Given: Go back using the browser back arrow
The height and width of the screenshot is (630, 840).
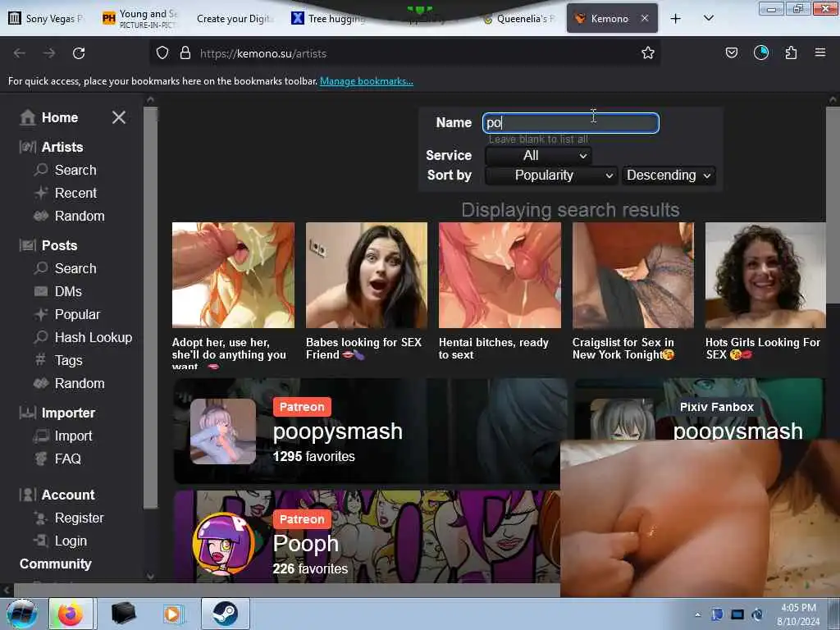Looking at the screenshot, I should pos(20,53).
